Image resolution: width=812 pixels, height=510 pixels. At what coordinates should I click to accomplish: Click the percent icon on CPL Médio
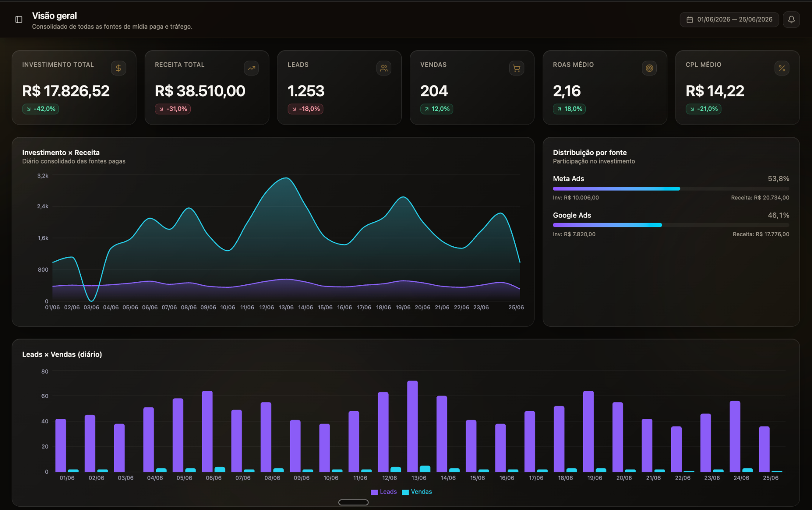click(x=782, y=68)
